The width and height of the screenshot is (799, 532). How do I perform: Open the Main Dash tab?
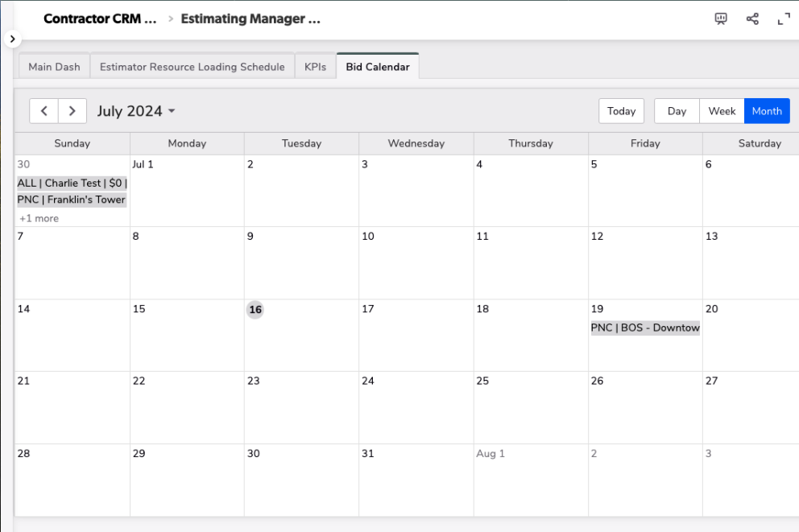tap(54, 67)
